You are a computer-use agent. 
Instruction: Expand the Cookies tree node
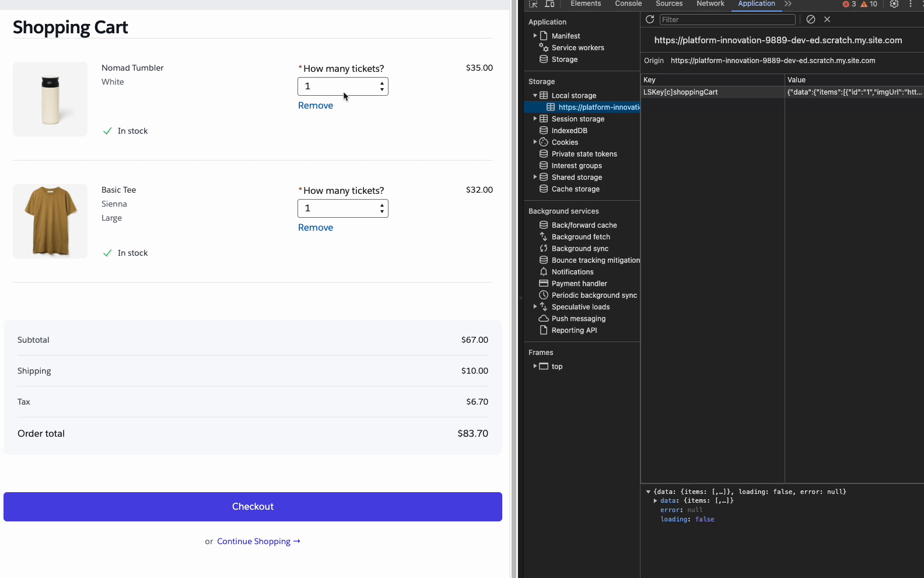[x=535, y=142]
